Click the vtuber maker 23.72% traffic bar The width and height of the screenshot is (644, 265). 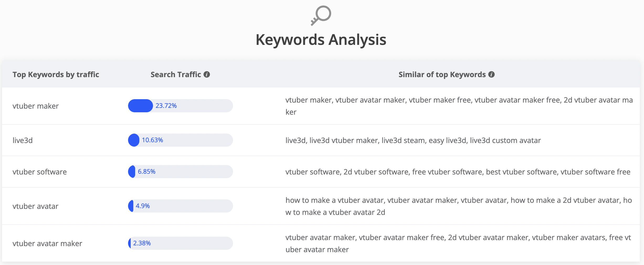pyautogui.click(x=180, y=106)
